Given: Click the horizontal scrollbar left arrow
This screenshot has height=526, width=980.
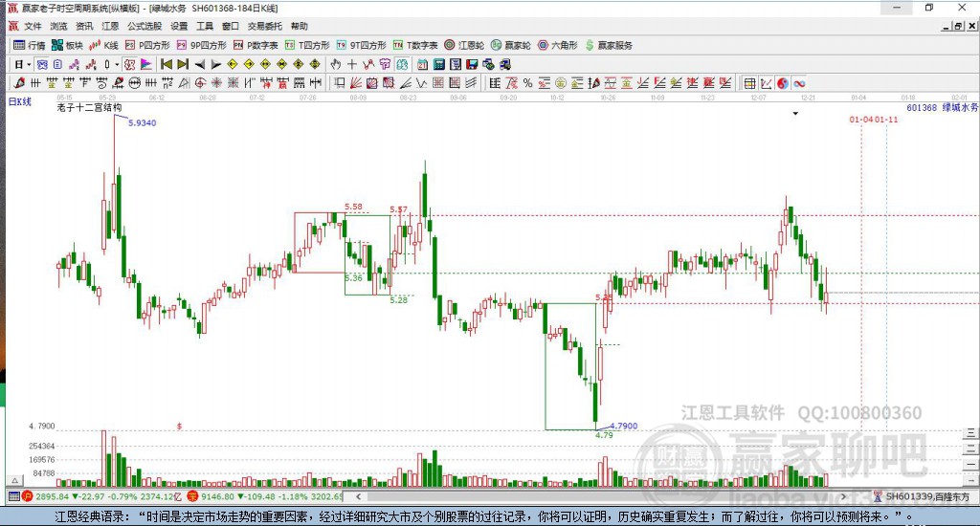Looking at the screenshot, I should pyautogui.click(x=358, y=496).
